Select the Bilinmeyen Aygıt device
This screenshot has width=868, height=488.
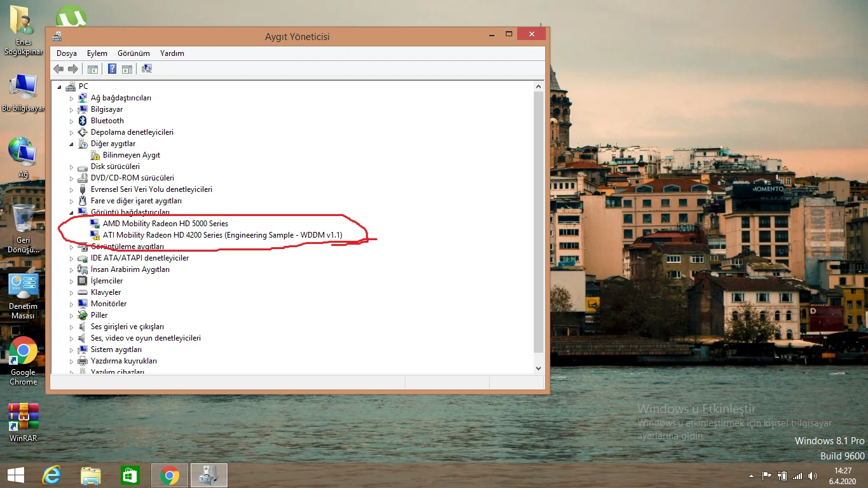coord(132,155)
